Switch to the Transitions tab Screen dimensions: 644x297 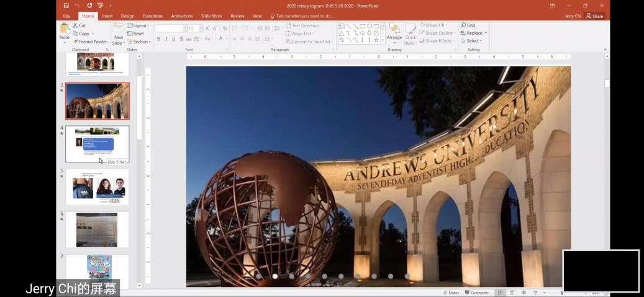coord(153,16)
